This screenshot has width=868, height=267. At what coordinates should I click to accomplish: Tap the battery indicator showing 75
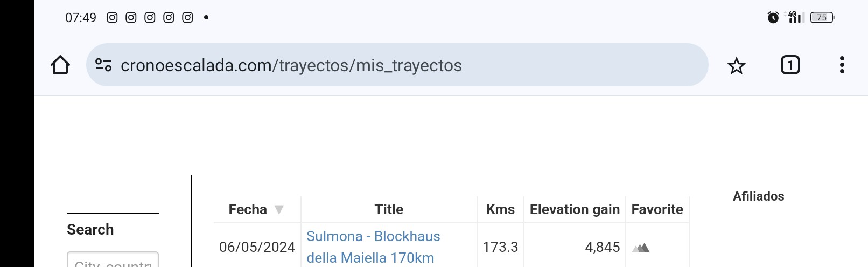tap(822, 17)
